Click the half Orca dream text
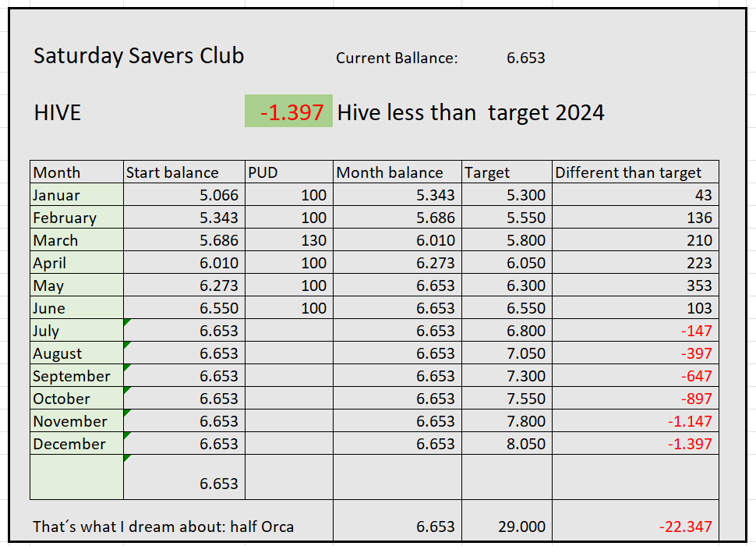 click(x=164, y=526)
